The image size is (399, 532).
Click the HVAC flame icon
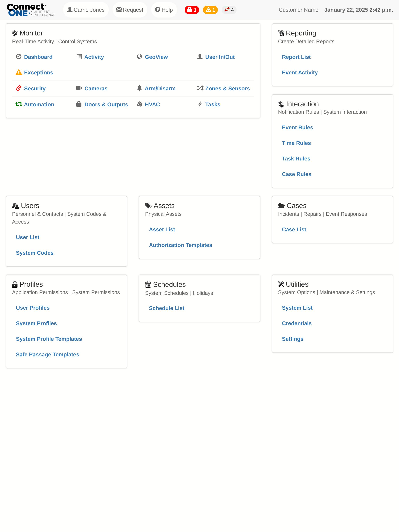[139, 104]
